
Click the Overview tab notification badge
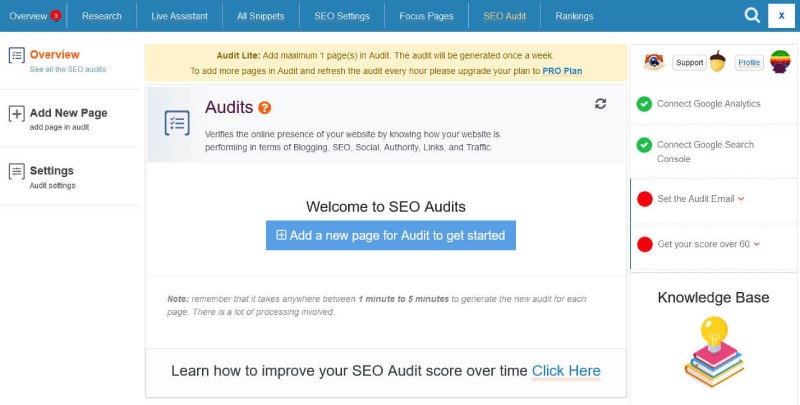(x=56, y=15)
